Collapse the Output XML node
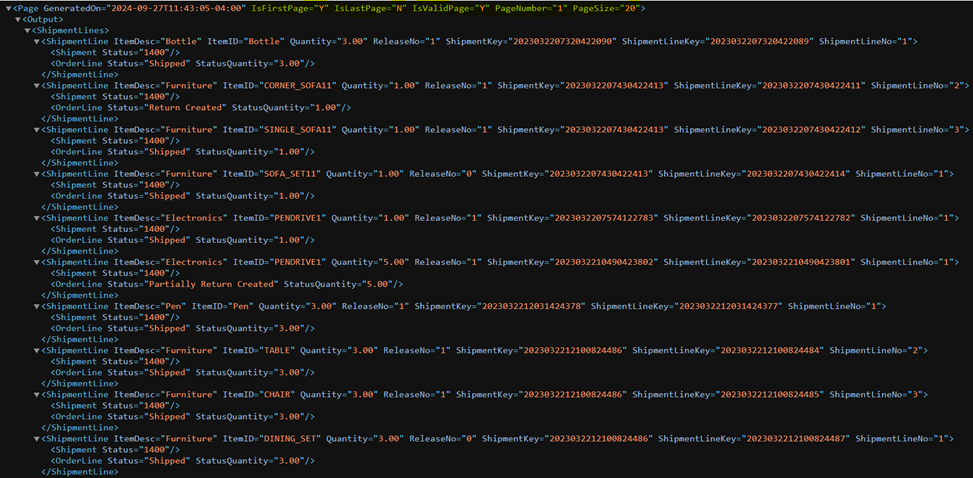The image size is (973, 478). coord(18,19)
